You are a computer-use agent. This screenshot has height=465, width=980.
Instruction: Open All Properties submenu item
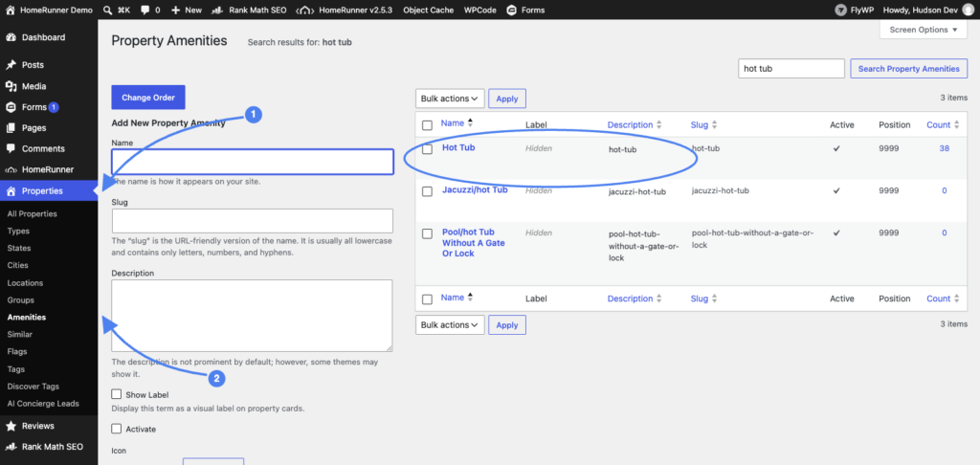tap(32, 213)
